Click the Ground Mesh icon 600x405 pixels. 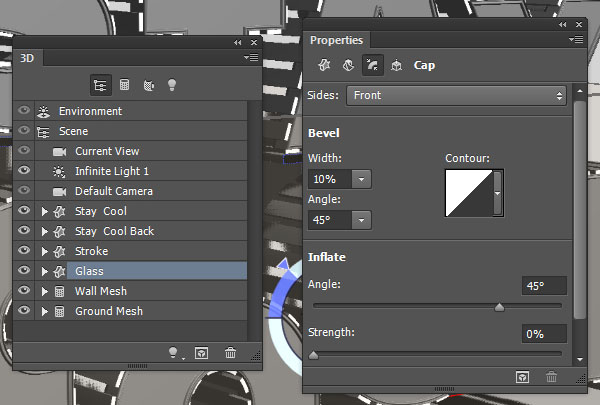(x=59, y=311)
